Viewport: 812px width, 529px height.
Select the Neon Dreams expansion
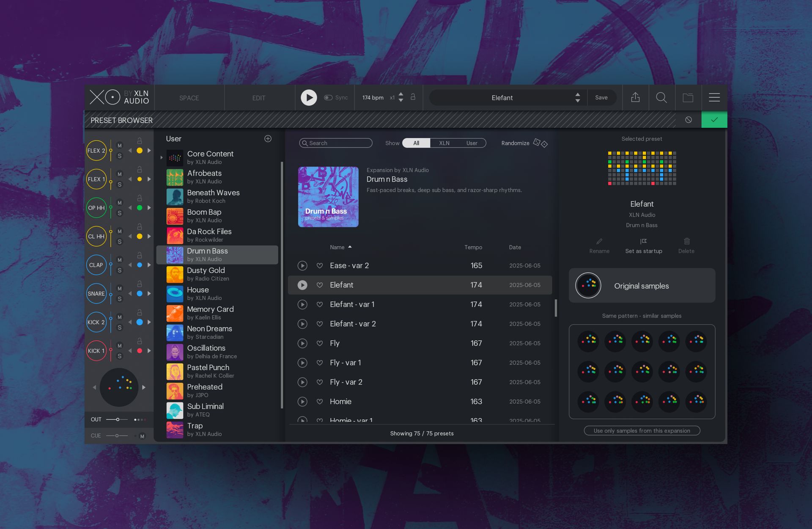[x=217, y=333]
